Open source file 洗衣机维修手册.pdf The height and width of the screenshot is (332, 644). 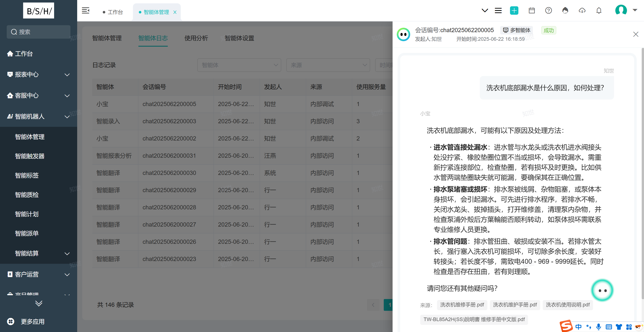coord(462,305)
